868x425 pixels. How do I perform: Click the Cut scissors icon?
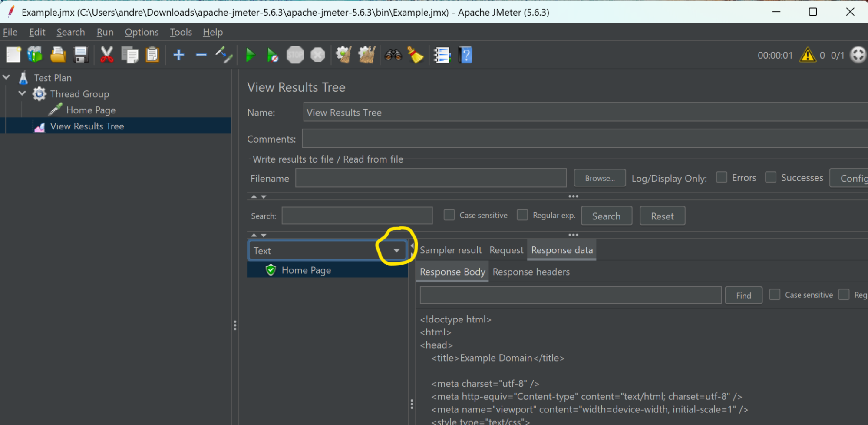pos(106,55)
